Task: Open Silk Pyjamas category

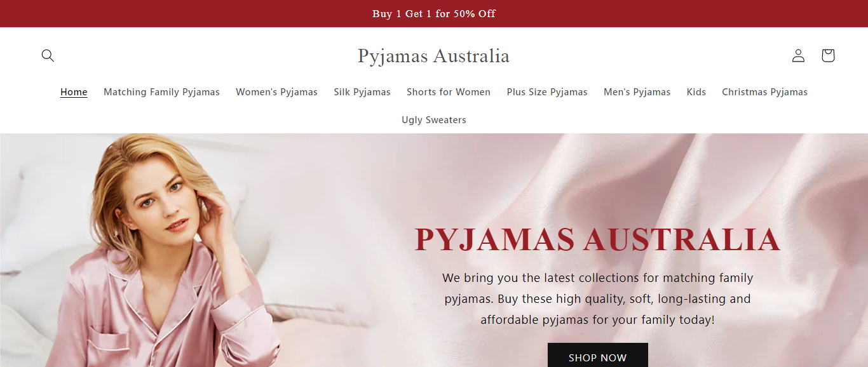Action: coord(362,92)
